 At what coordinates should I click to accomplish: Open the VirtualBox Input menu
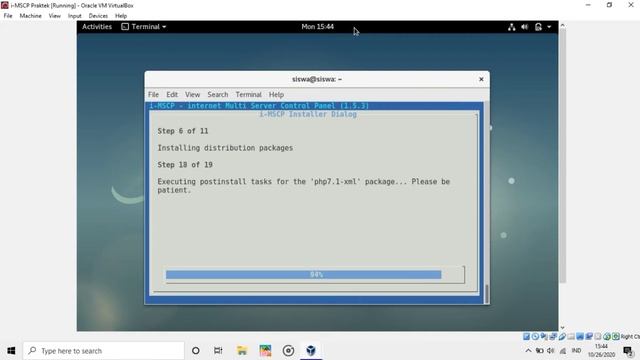coord(75,16)
